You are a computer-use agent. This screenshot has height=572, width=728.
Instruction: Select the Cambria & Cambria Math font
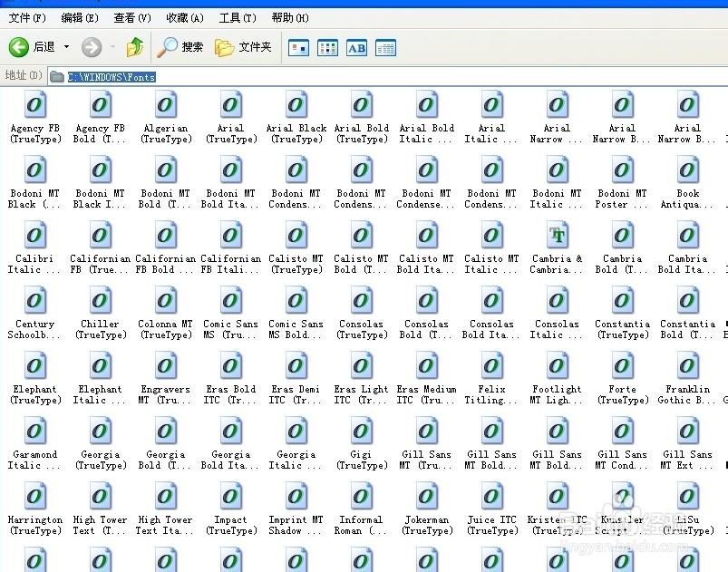(557, 247)
